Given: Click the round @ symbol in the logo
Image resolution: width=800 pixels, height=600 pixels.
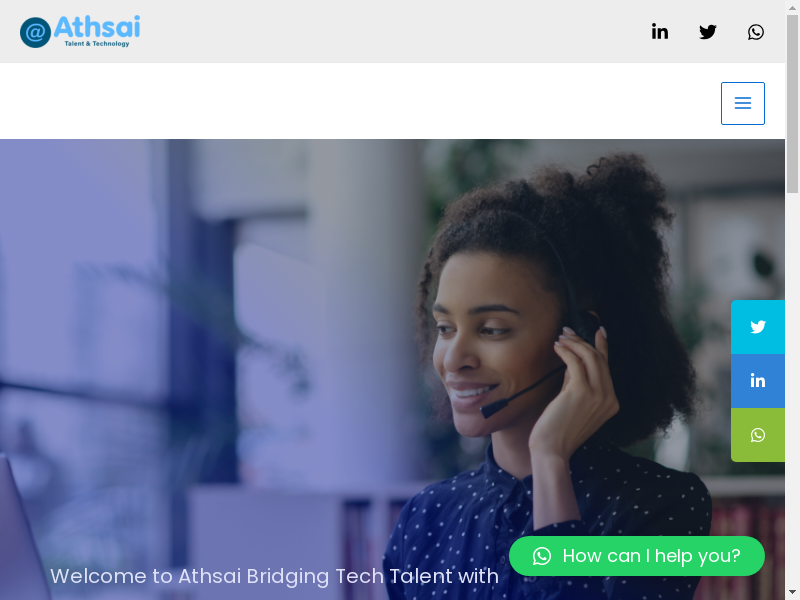Looking at the screenshot, I should pyautogui.click(x=35, y=32).
